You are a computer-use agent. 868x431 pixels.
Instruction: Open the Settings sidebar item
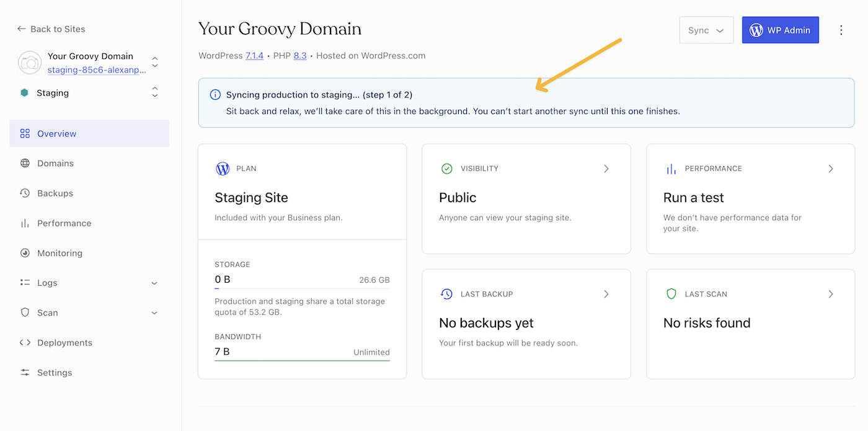click(x=89, y=373)
